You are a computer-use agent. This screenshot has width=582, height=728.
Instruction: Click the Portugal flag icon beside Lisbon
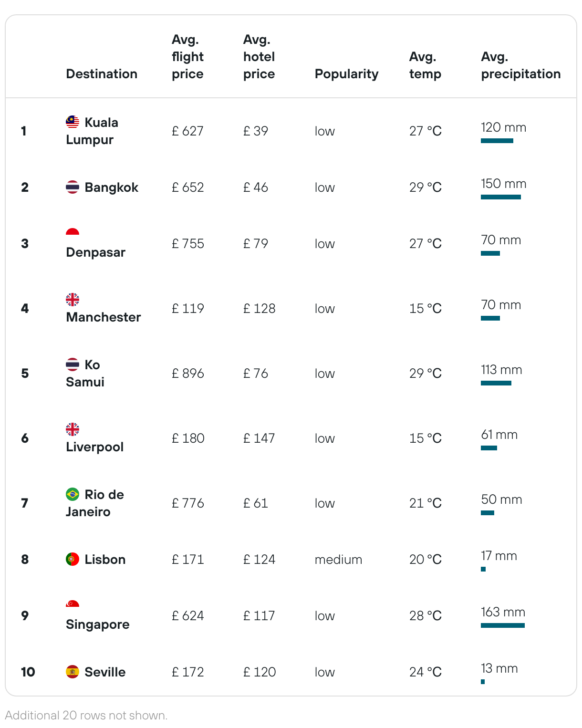point(73,559)
